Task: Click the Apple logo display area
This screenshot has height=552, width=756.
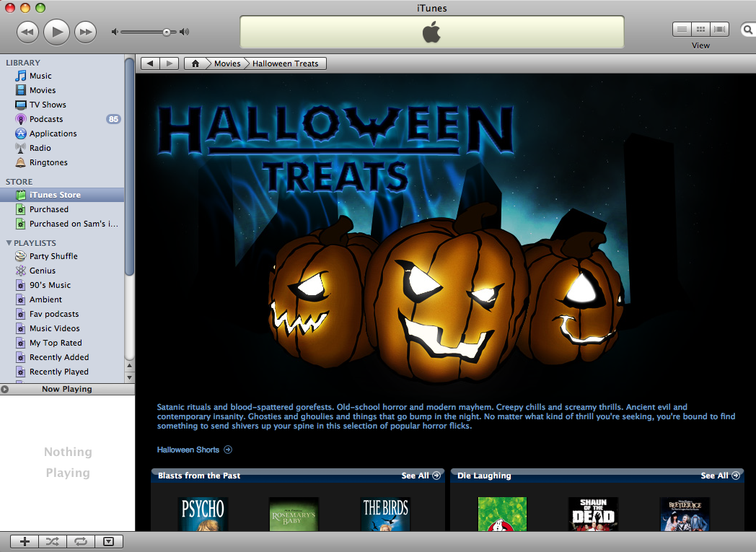Action: [432, 32]
